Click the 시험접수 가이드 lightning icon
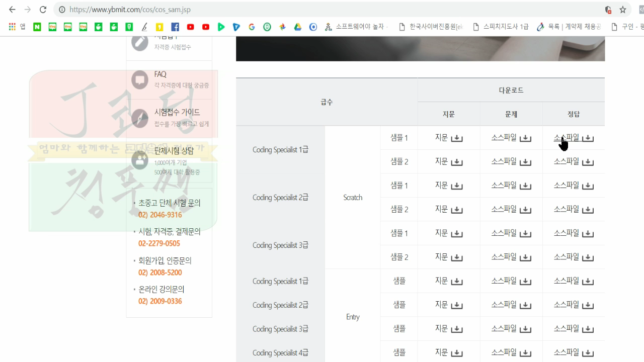644x362 pixels. pyautogui.click(x=139, y=118)
